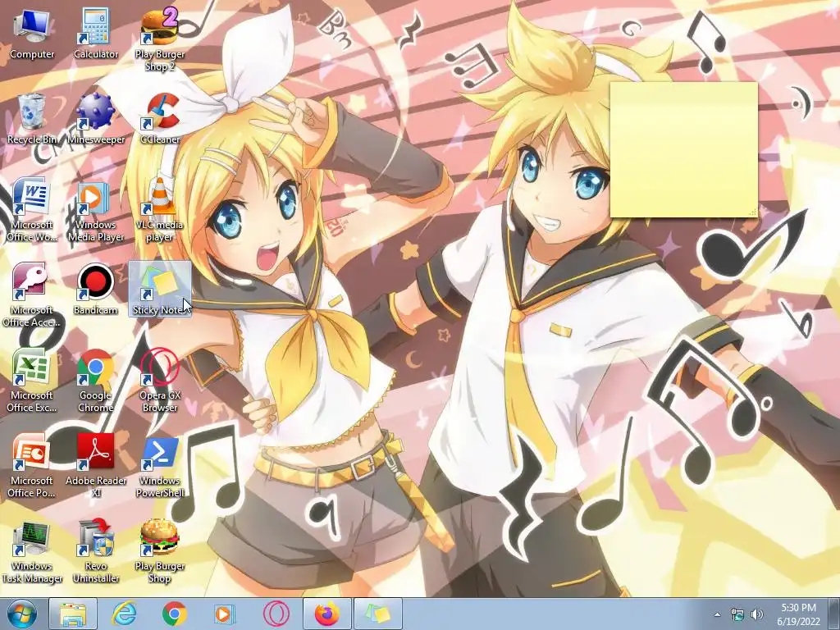Image resolution: width=840 pixels, height=630 pixels.
Task: Launch Internet Explorer from the taskbar
Action: pos(124,614)
